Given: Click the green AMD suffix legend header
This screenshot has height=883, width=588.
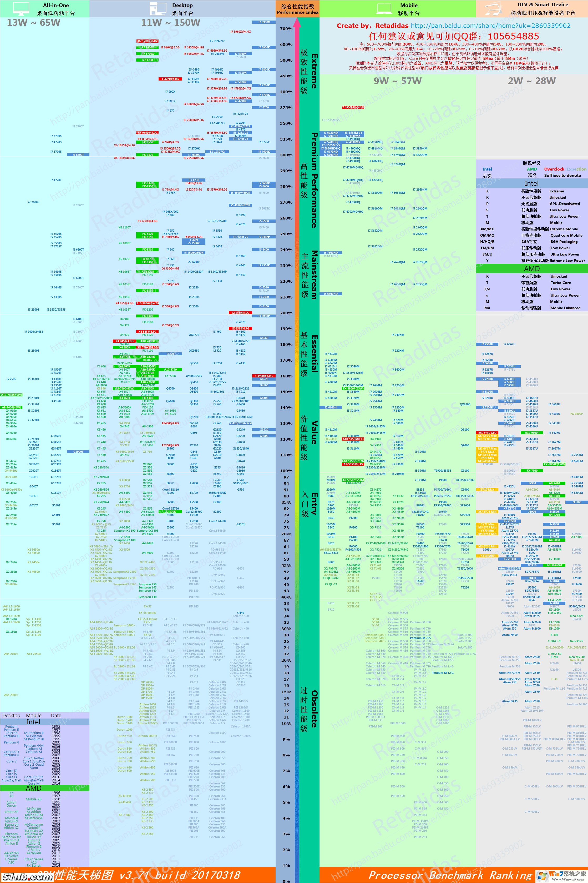Looking at the screenshot, I should click(x=532, y=268).
